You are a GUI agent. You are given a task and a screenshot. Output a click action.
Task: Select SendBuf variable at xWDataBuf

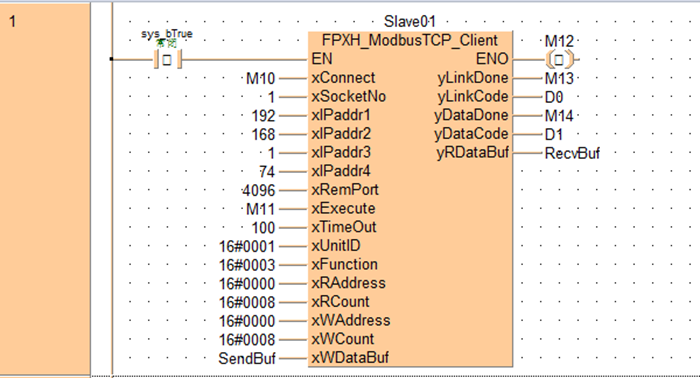[247, 358]
